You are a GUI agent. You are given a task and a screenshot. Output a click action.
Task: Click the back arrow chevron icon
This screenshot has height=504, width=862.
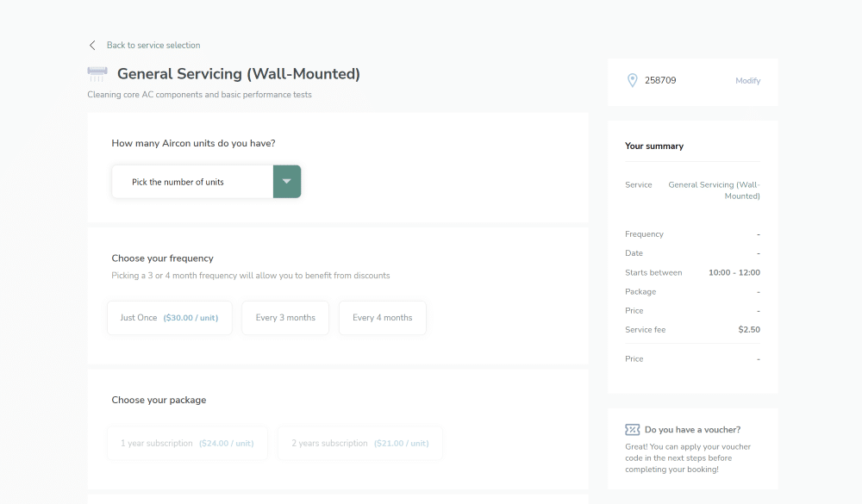[x=92, y=45]
